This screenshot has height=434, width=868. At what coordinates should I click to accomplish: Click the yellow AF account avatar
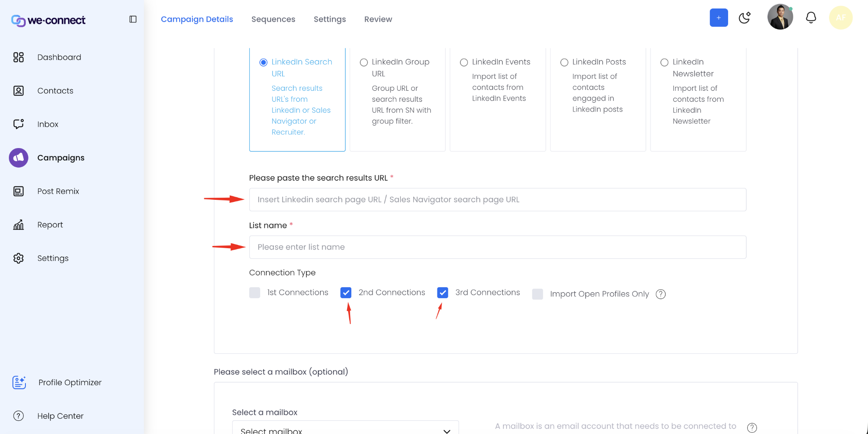point(841,18)
